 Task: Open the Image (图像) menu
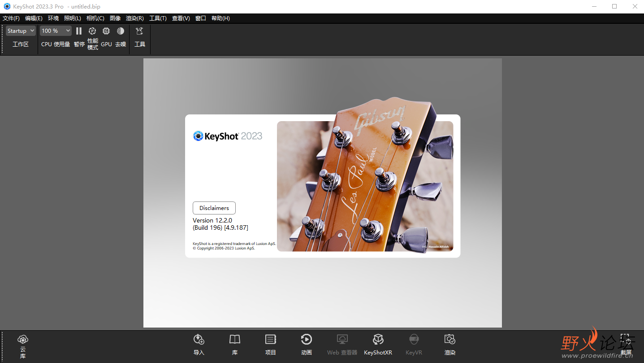(115, 18)
